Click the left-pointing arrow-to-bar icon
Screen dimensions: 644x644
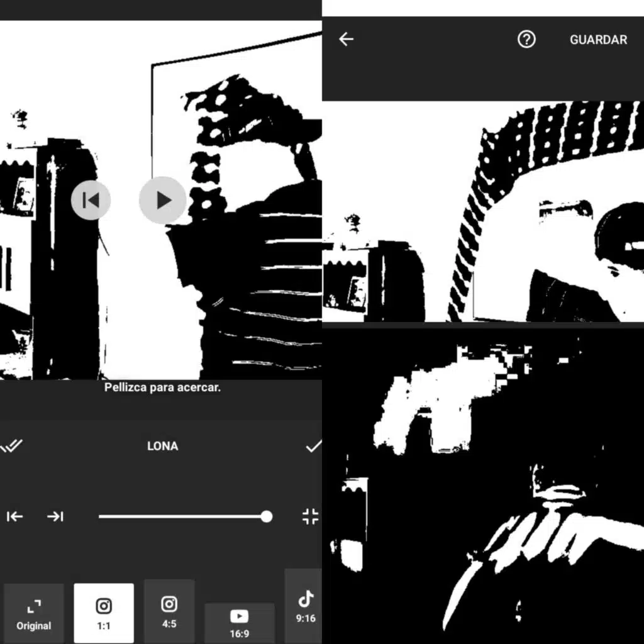point(15,516)
